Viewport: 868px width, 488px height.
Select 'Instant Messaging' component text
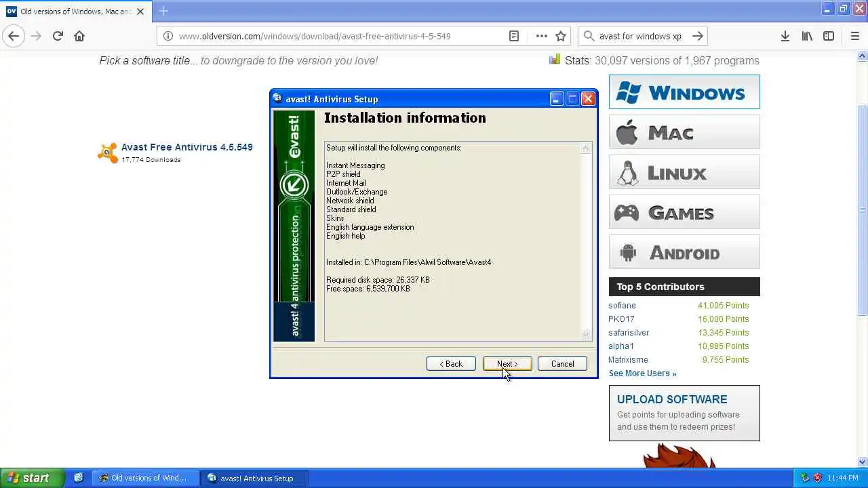pyautogui.click(x=355, y=165)
